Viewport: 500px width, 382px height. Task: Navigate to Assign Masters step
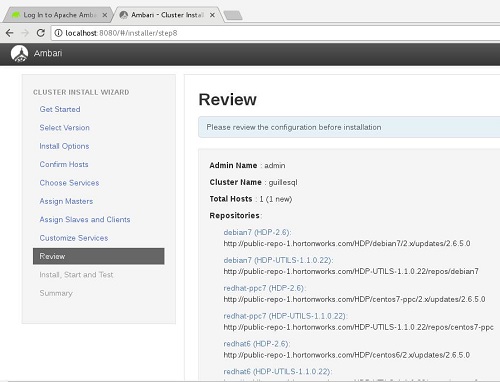[x=66, y=201]
